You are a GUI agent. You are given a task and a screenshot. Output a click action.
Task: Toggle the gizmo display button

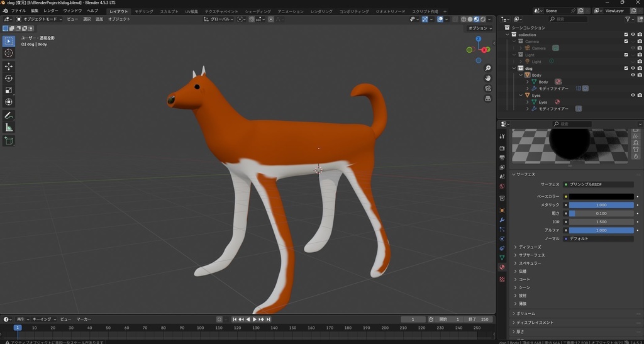(x=425, y=19)
